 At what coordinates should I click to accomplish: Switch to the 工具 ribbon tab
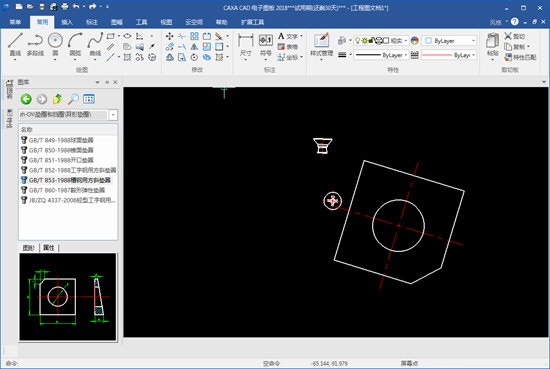(141, 22)
